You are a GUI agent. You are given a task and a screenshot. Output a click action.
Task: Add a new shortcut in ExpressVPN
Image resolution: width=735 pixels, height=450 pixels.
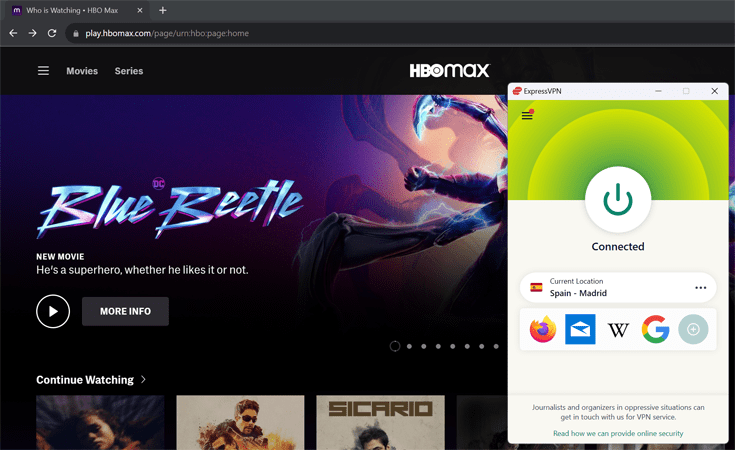pyautogui.click(x=693, y=329)
